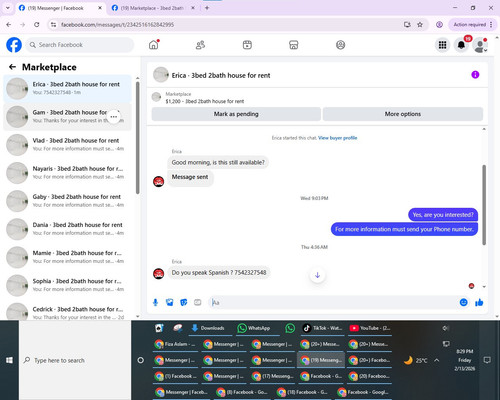The width and height of the screenshot is (500, 400).
Task: Send a thumbs-up like
Action: [x=479, y=302]
